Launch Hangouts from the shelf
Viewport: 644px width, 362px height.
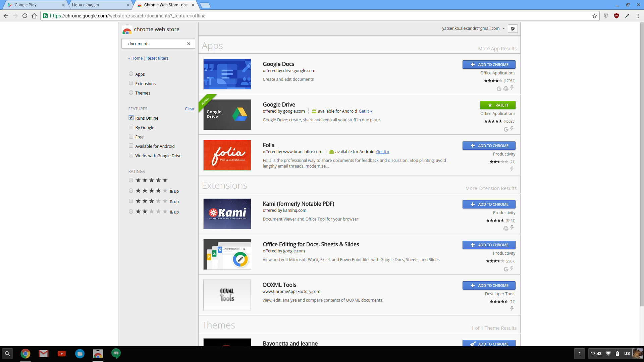[x=116, y=354]
